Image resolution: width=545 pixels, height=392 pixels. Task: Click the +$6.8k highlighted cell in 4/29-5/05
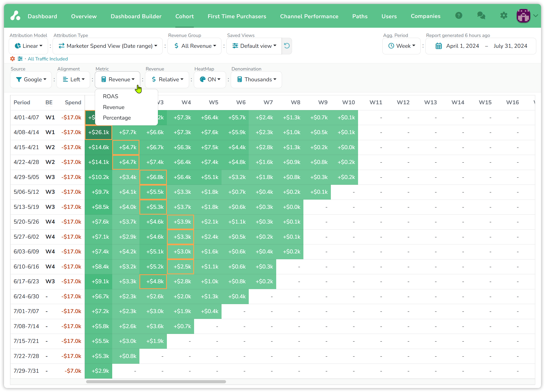tap(153, 177)
